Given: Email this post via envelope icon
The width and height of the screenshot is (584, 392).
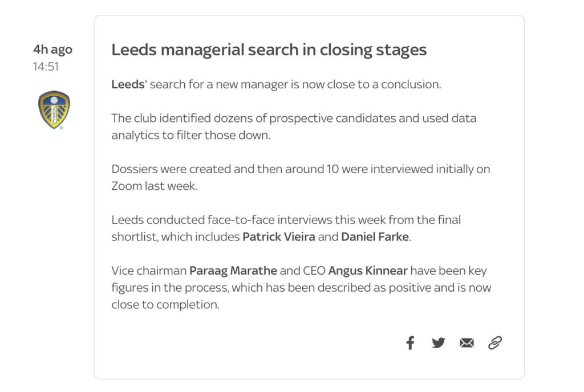Looking at the screenshot, I should tap(467, 342).
